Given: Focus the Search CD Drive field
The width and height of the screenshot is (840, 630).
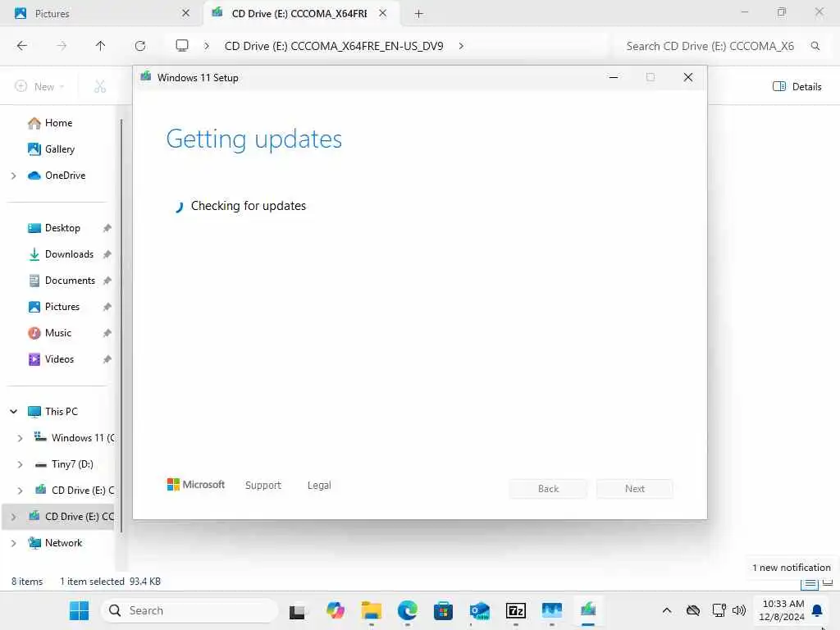Looking at the screenshot, I should click(x=710, y=46).
